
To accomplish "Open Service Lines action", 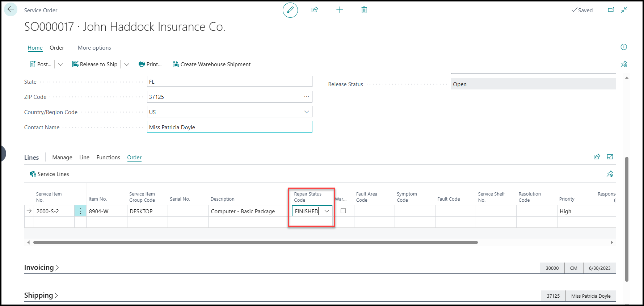I will click(x=49, y=174).
